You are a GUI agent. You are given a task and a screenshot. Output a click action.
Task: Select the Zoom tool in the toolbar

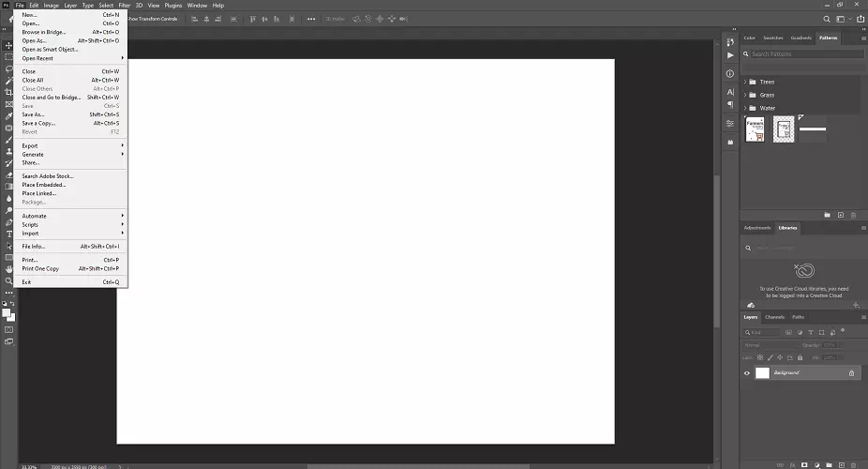click(8, 280)
